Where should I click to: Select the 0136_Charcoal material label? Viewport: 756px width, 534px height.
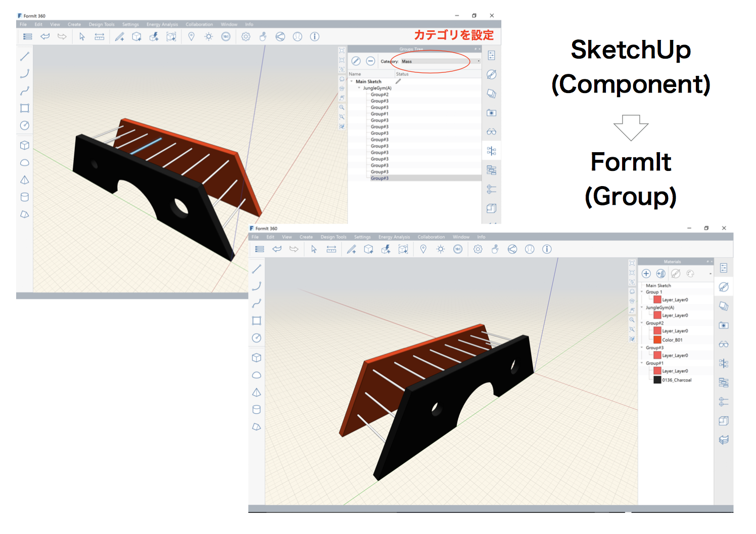[x=677, y=380]
